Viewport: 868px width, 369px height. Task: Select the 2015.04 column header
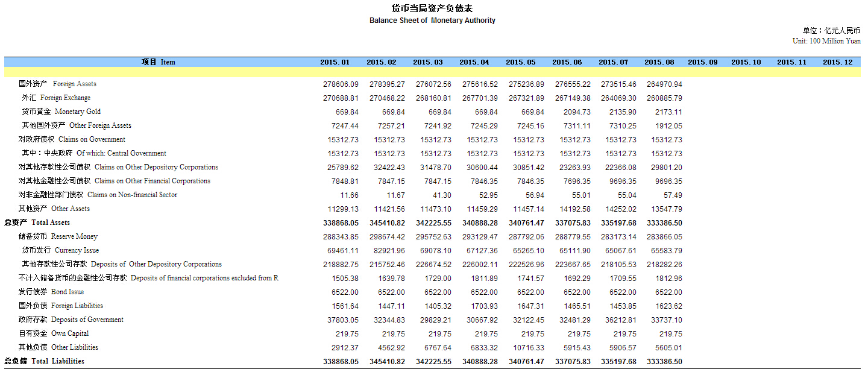point(474,62)
